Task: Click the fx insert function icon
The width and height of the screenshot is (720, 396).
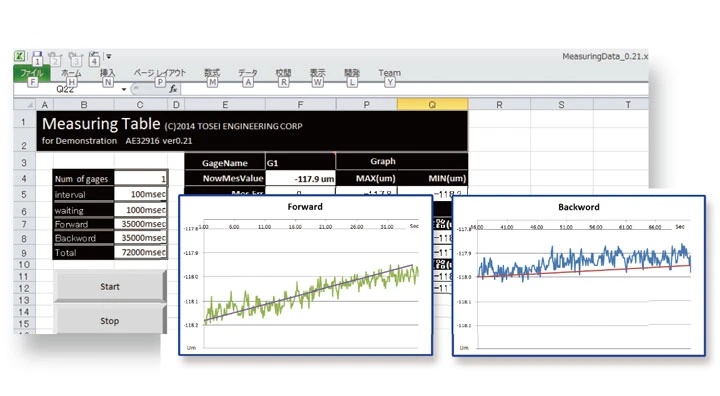Action: pos(173,89)
